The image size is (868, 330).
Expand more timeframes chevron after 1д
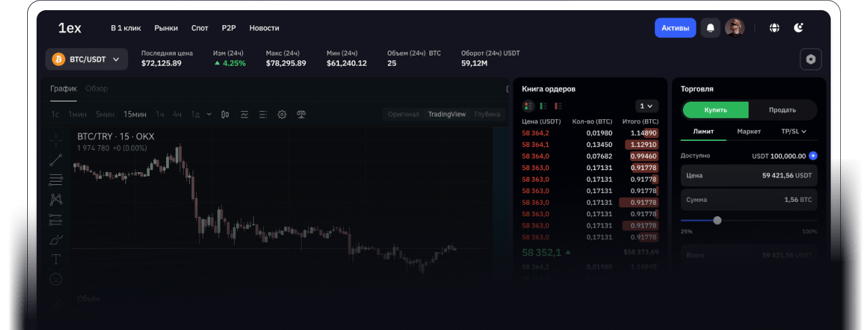pos(209,115)
